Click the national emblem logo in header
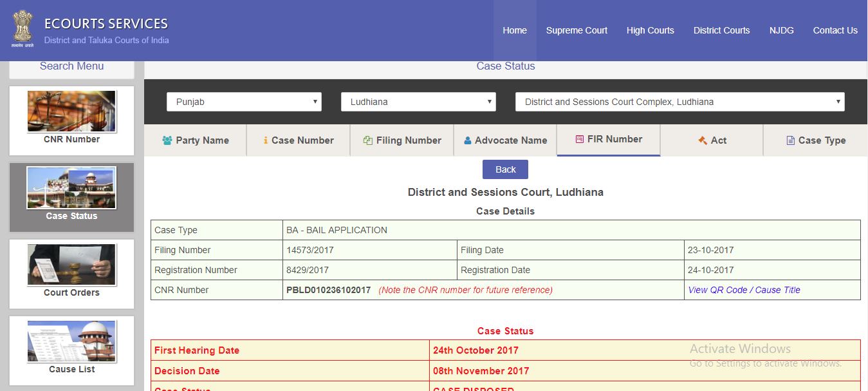Image resolution: width=868 pixels, height=391 pixels. tap(23, 29)
